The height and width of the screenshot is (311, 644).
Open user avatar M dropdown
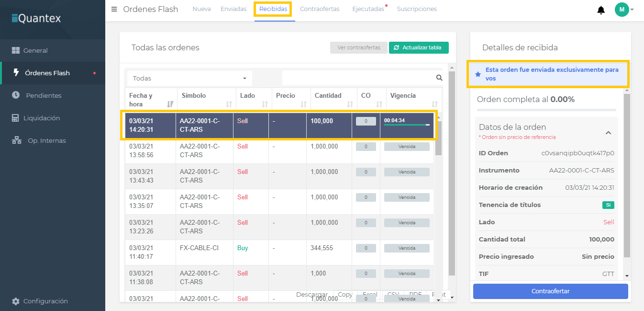tap(624, 10)
